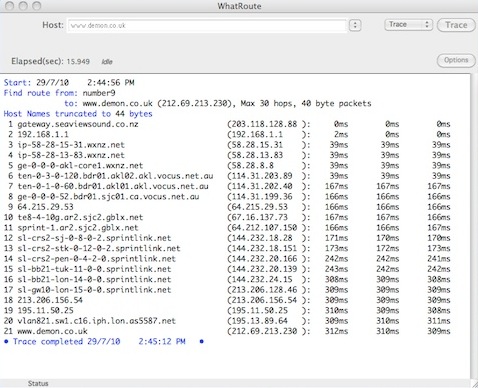Image resolution: width=478 pixels, height=388 pixels.
Task: Select hop 6 ten-0-3-0-120.bdr01.akl02 hostname
Action: pos(115,176)
